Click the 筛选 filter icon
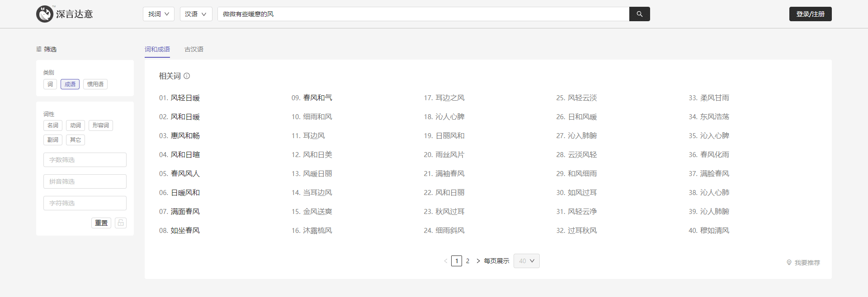 pos(39,49)
